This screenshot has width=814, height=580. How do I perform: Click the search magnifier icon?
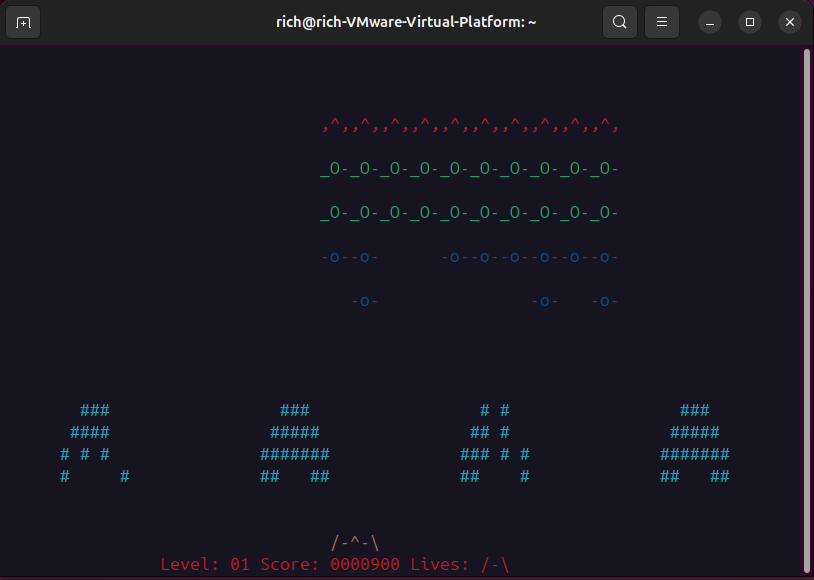tap(620, 22)
